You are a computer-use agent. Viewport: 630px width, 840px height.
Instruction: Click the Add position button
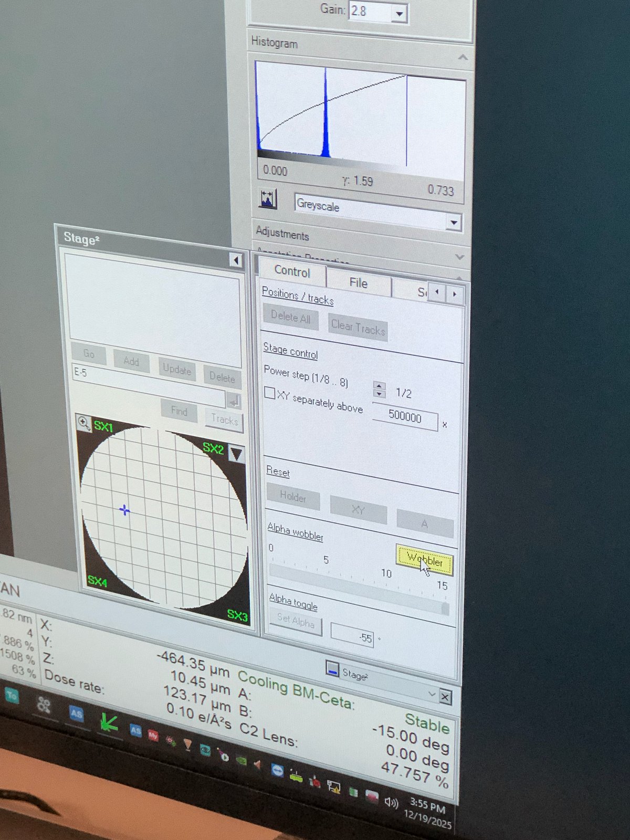click(131, 362)
